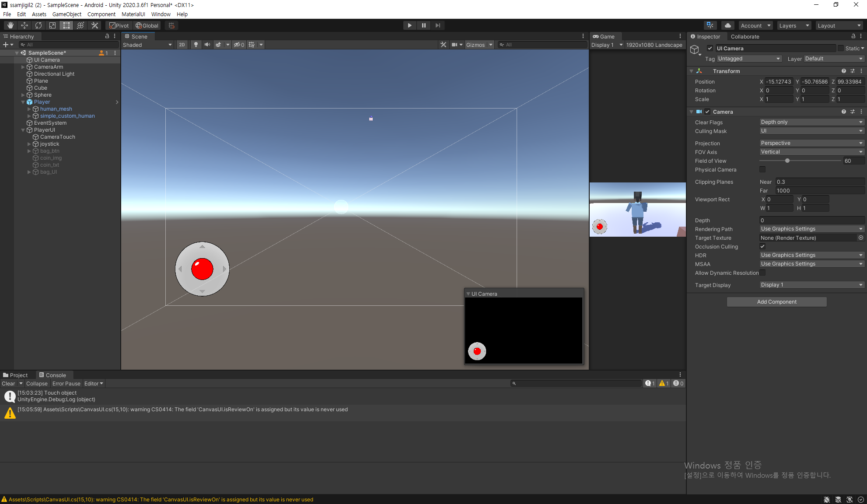Screen dimensions: 867x504
Task: Open the Clear Flags dropdown
Action: click(x=811, y=122)
